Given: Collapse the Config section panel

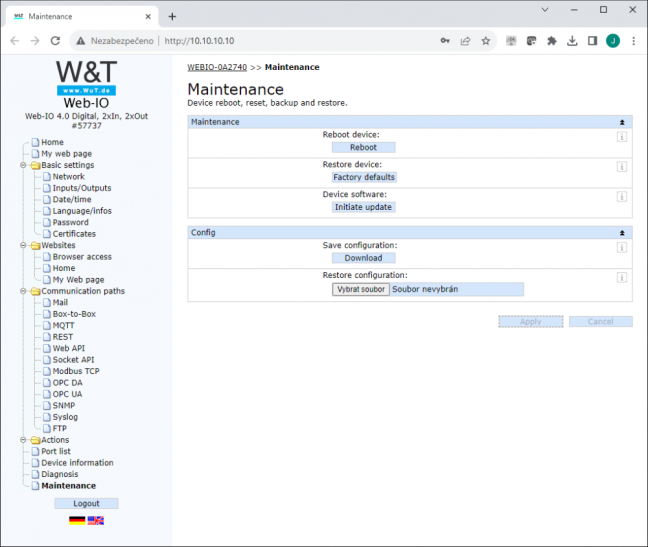Looking at the screenshot, I should 622,233.
